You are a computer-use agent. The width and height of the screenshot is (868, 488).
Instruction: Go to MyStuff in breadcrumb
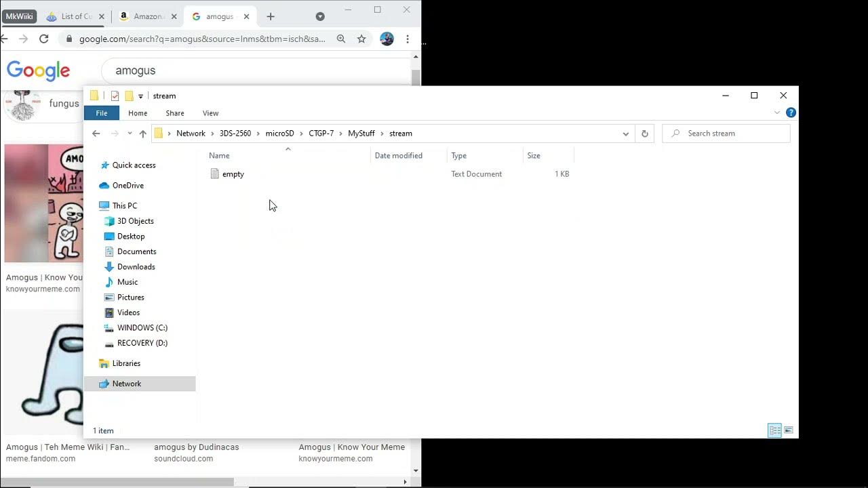coord(361,134)
